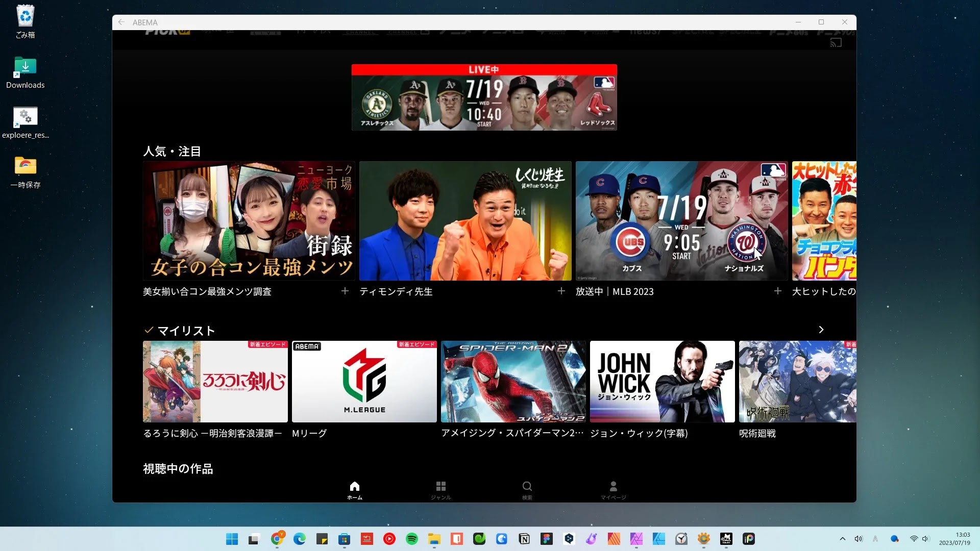
Task: Open the green swirl app in taskbar
Action: 479,539
